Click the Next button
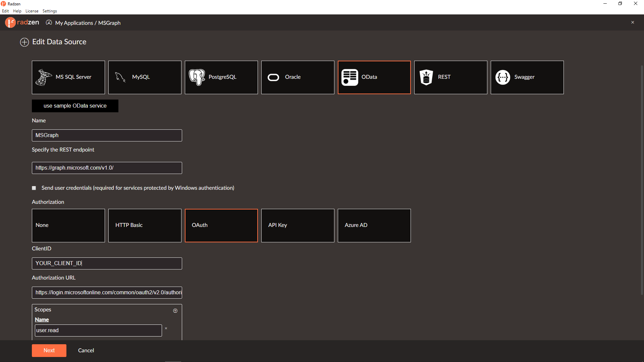This screenshot has width=644, height=362. (x=49, y=351)
